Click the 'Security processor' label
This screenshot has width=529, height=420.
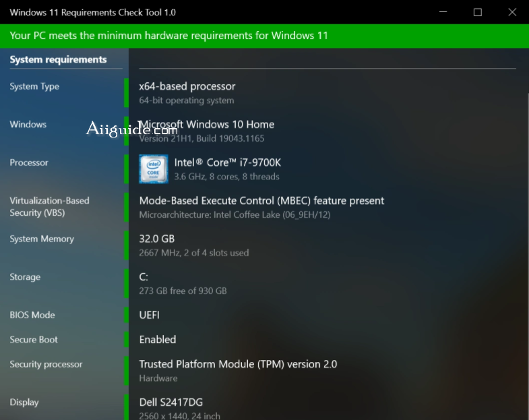(46, 364)
